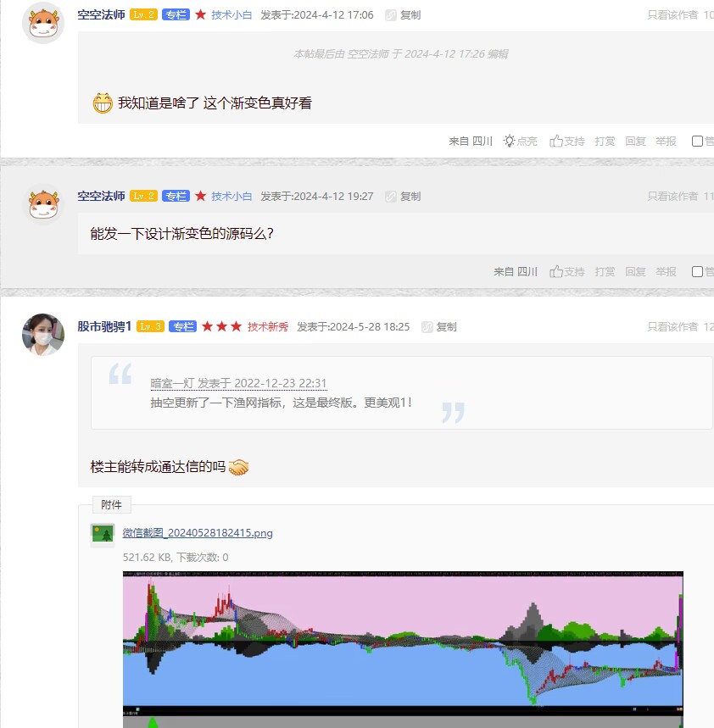This screenshot has width=714, height=728.
Task: Click quoted post link 暗室一灯 发表于 2022-12-23
Action: (239, 384)
